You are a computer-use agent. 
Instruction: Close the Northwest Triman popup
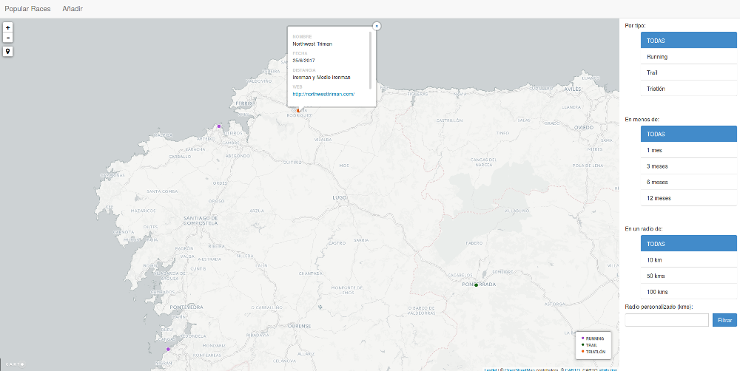click(x=377, y=26)
